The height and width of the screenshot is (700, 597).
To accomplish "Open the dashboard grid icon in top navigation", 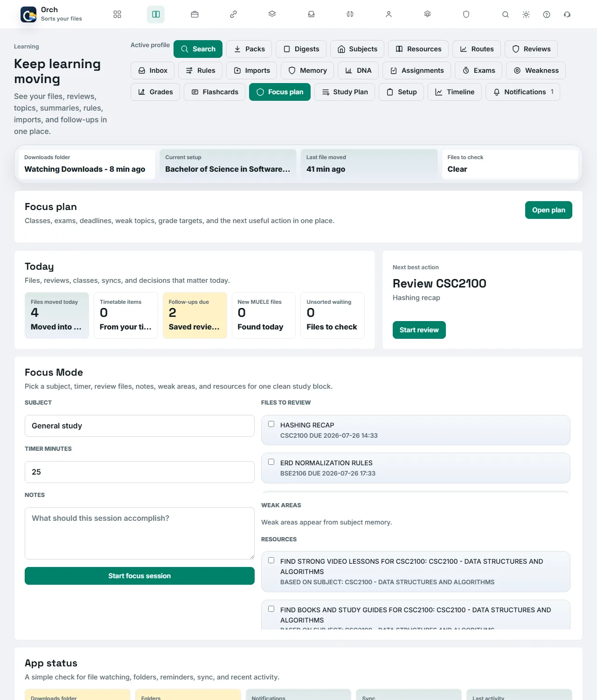I will [x=117, y=14].
